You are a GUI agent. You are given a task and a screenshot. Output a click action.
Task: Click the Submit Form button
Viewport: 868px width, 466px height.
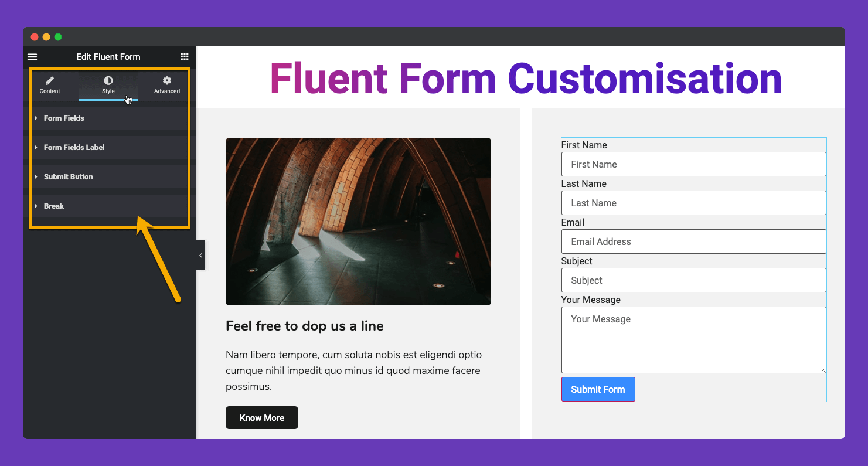coord(598,389)
